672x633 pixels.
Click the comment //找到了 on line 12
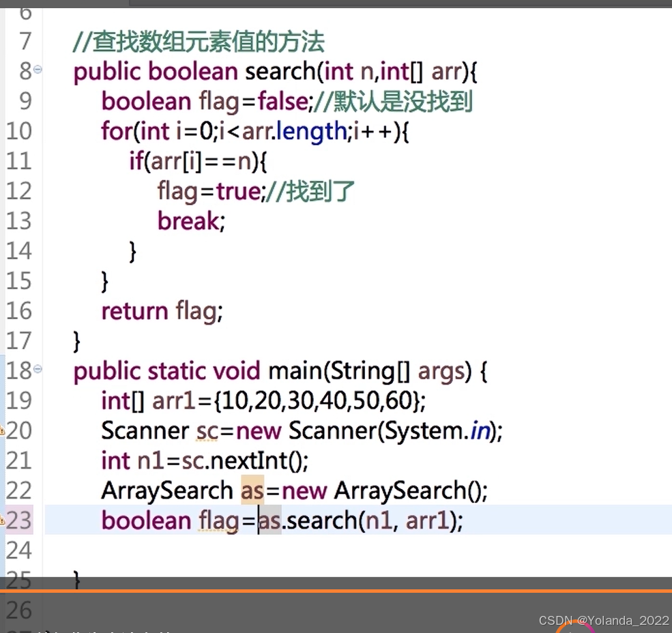[x=310, y=191]
